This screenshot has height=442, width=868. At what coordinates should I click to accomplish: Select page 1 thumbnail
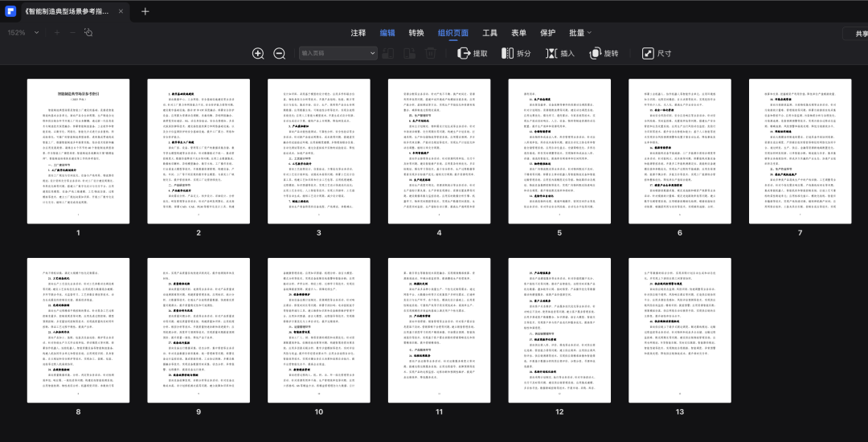pos(78,151)
